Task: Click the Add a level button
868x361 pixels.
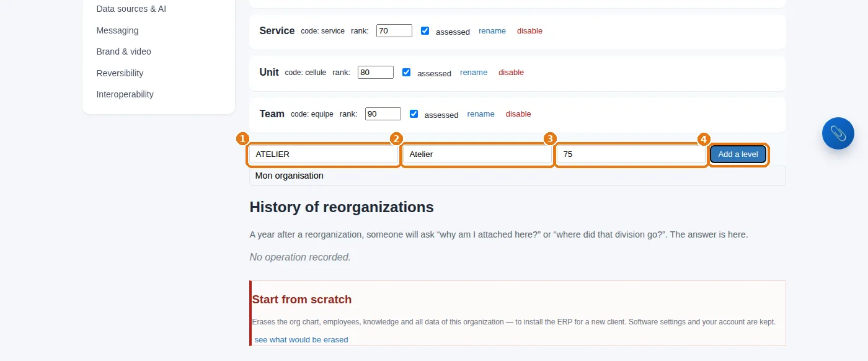Action: 738,154
